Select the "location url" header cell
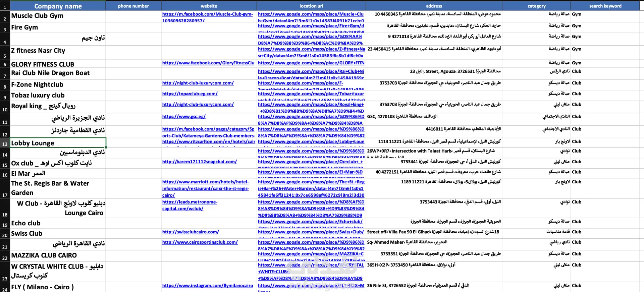 click(x=311, y=6)
